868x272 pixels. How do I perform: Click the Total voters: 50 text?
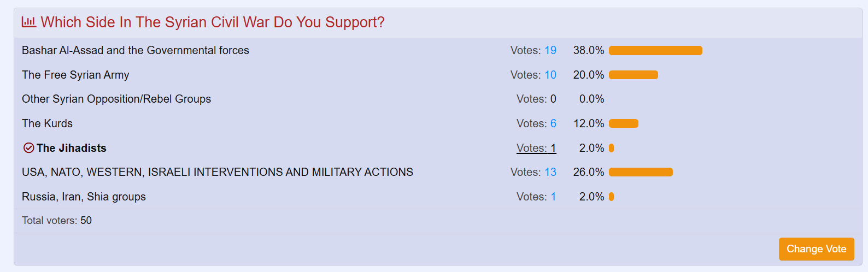[57, 221]
